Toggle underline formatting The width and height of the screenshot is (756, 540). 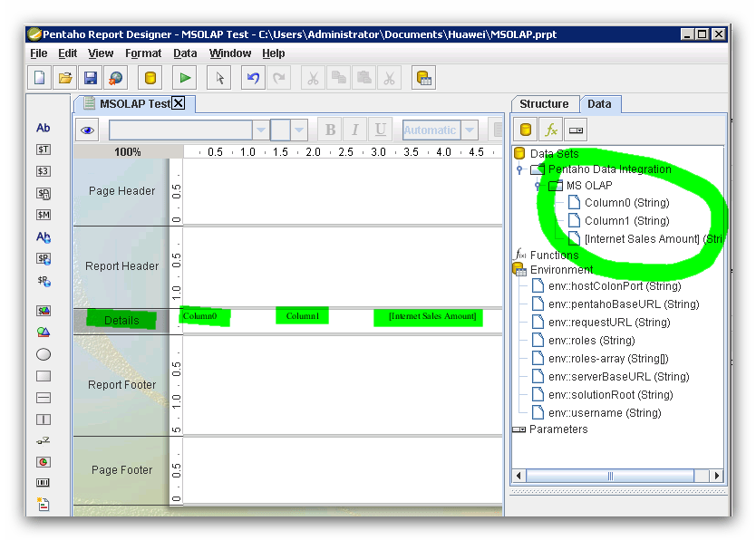pyautogui.click(x=381, y=130)
